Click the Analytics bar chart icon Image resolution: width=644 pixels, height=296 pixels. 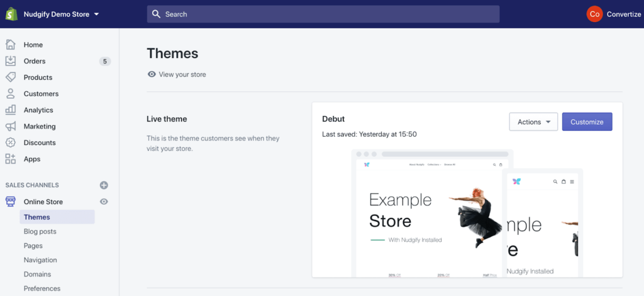tap(11, 110)
